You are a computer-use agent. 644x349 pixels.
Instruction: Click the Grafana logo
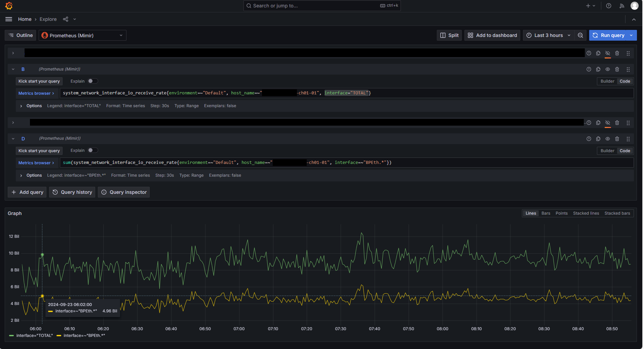9,6
